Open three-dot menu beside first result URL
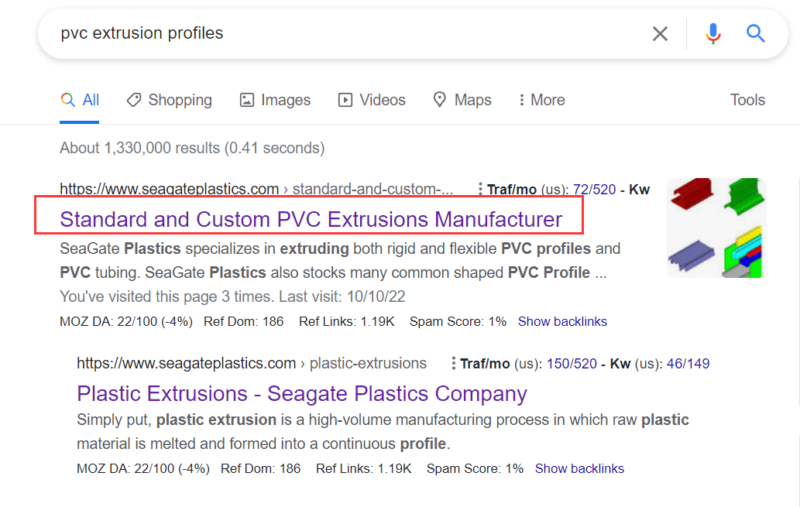This screenshot has height=507, width=800. pos(480,189)
